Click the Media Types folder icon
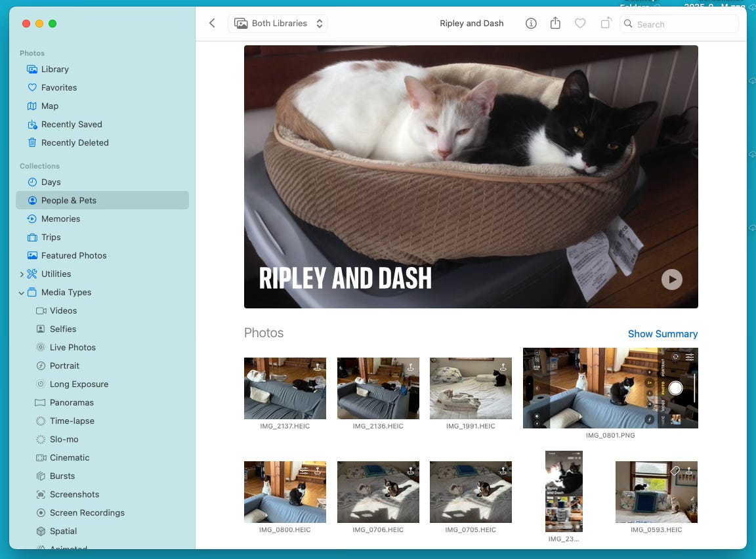 pos(32,292)
